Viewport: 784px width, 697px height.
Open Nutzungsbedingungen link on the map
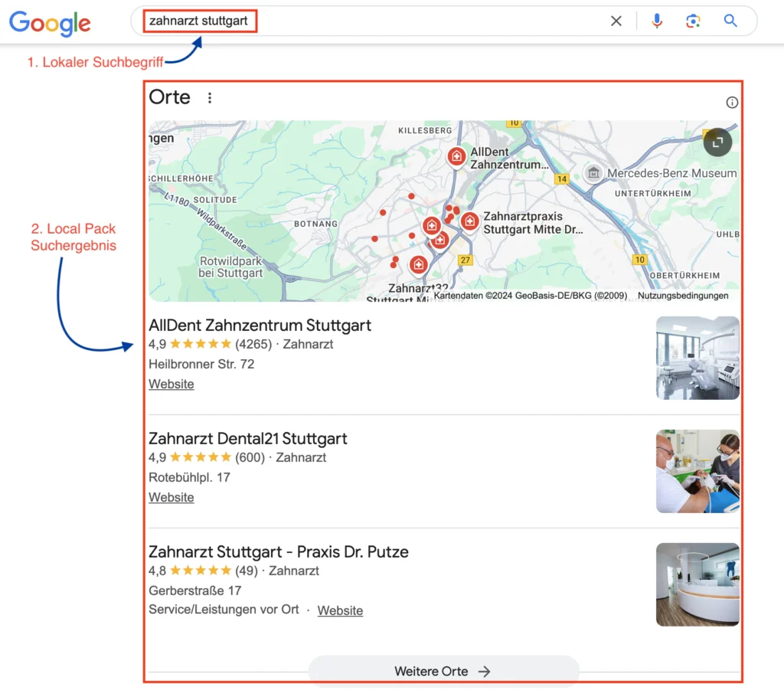683,296
